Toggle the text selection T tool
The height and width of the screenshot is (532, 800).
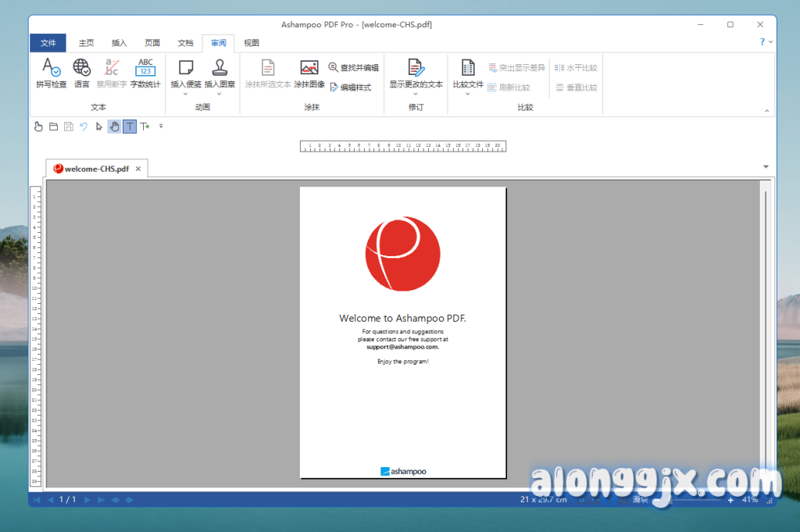point(130,127)
